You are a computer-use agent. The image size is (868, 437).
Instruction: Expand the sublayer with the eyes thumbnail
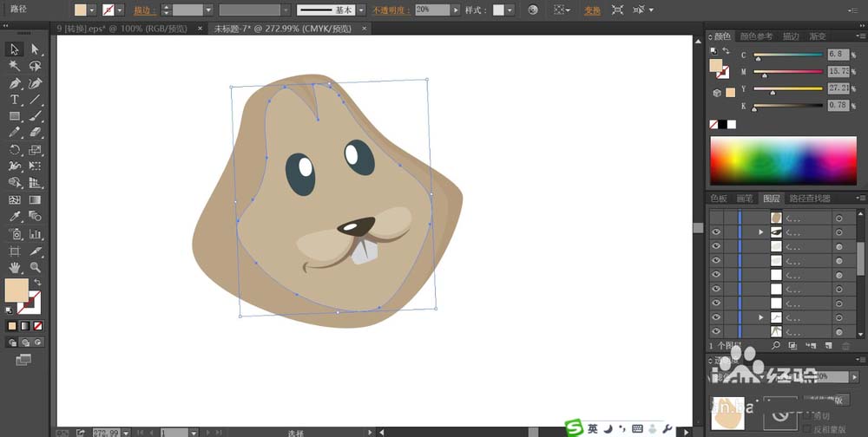(x=761, y=232)
